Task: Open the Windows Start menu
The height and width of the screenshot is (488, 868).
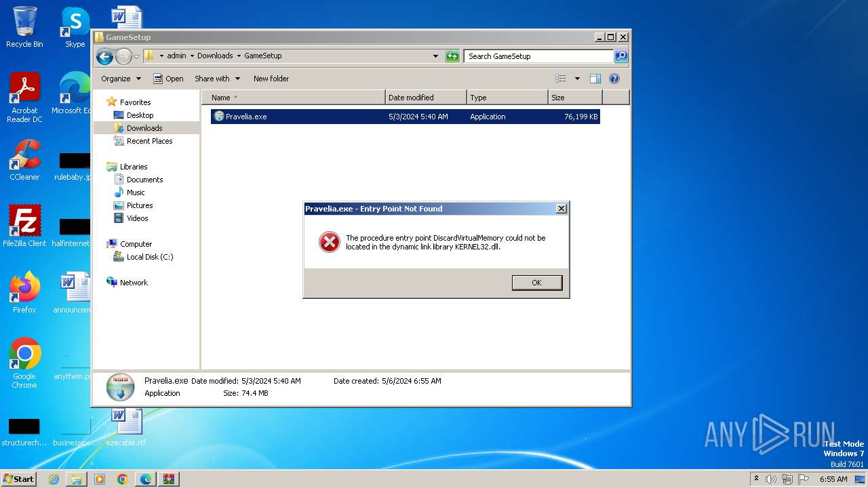Action: click(18, 479)
